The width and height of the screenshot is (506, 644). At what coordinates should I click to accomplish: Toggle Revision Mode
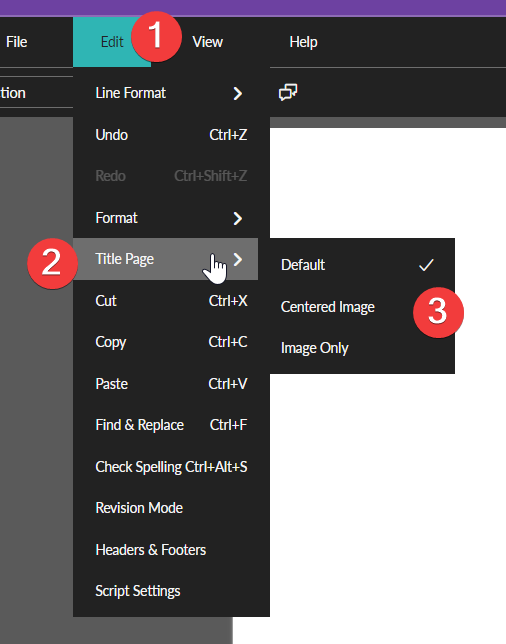[171, 508]
